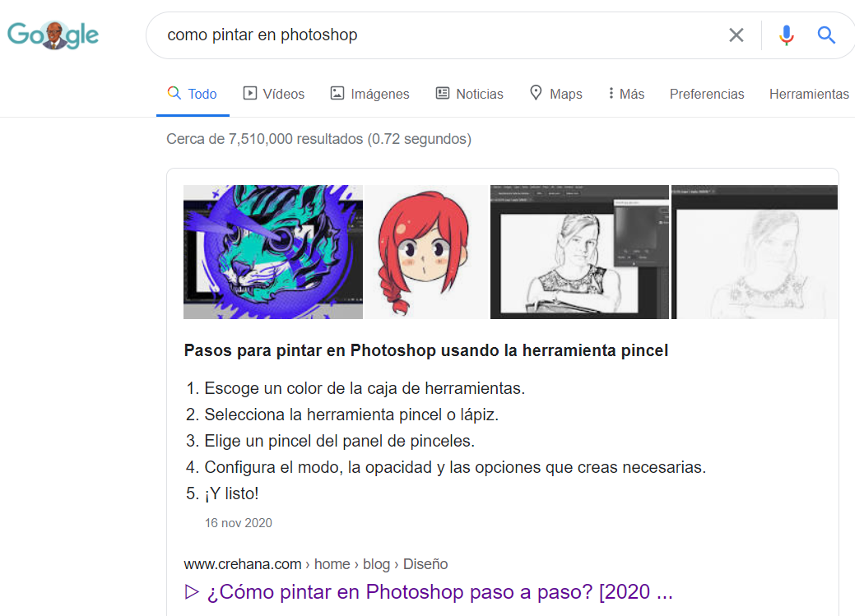
Task: Open the "¿Cómo pintar en Photoshop paso a paso?" result
Action: [439, 591]
